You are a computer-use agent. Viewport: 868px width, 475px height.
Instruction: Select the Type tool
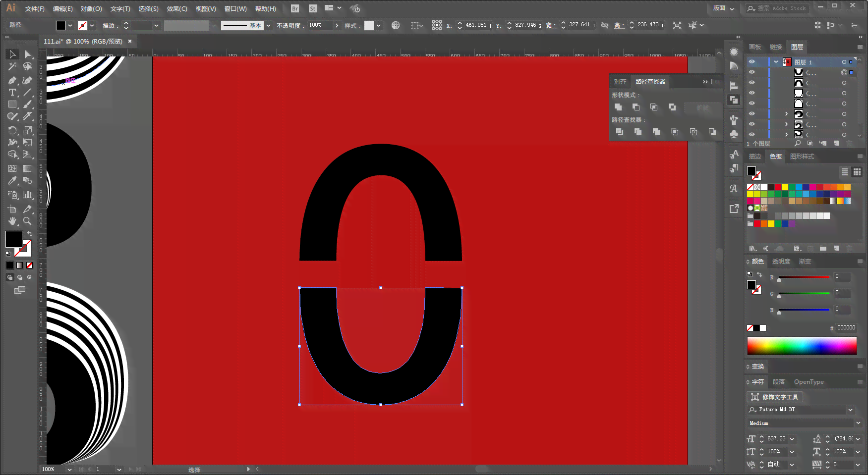click(x=12, y=93)
